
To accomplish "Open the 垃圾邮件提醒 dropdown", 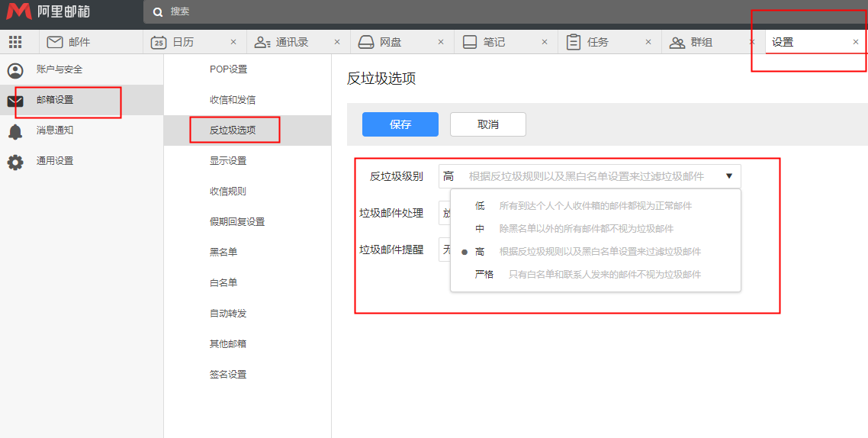I will tap(445, 250).
